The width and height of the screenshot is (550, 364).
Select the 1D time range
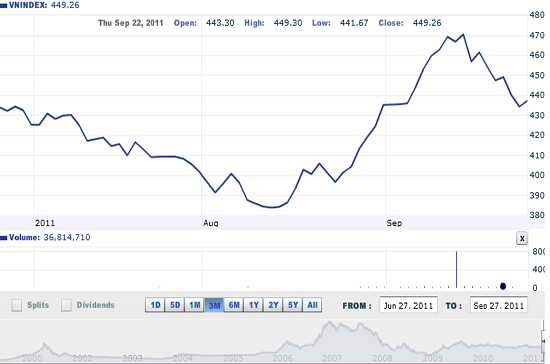click(155, 305)
